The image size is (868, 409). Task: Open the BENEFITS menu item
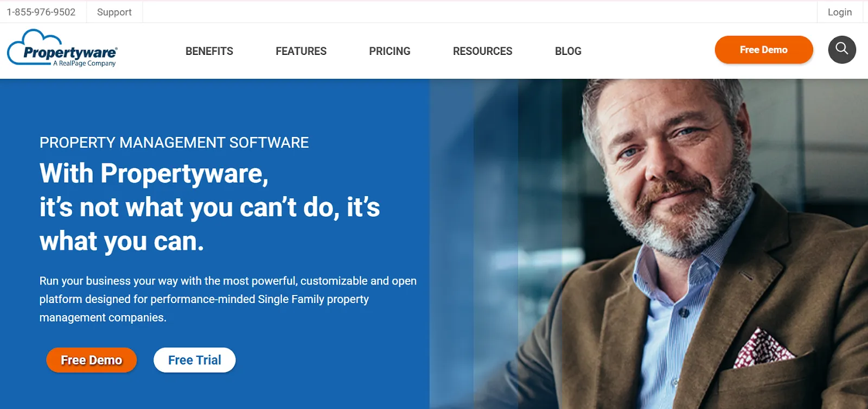(x=209, y=51)
